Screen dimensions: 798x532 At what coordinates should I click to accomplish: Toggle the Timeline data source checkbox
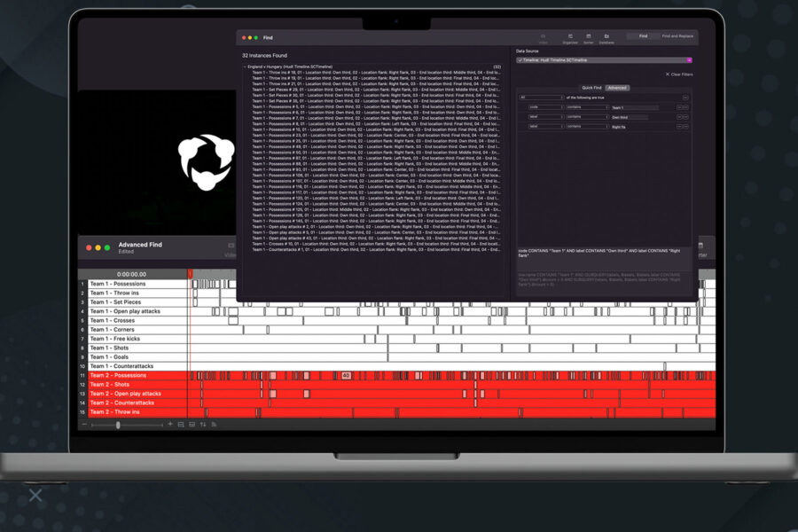(520, 60)
